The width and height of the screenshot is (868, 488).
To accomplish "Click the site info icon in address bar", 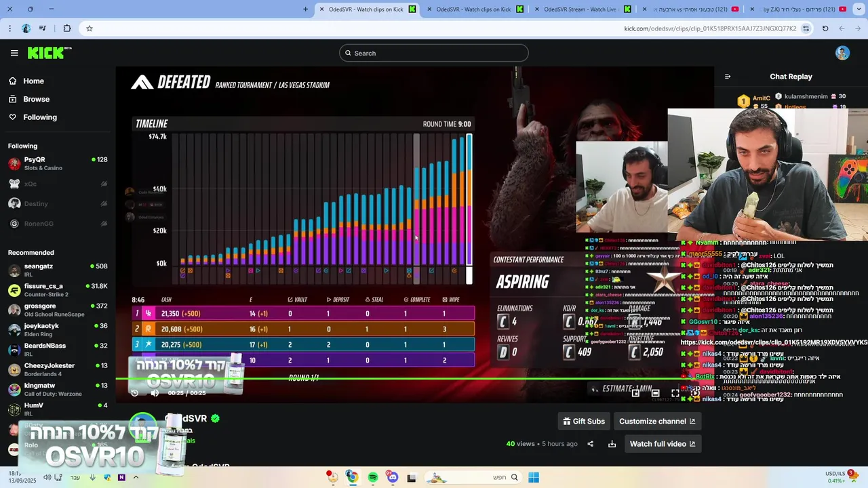I will pyautogui.click(x=806, y=28).
